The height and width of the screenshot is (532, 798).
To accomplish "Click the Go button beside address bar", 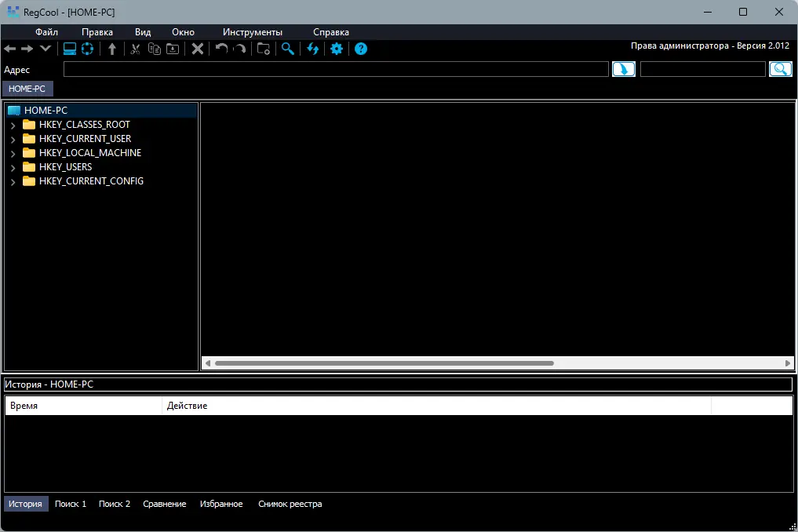I will 624,69.
